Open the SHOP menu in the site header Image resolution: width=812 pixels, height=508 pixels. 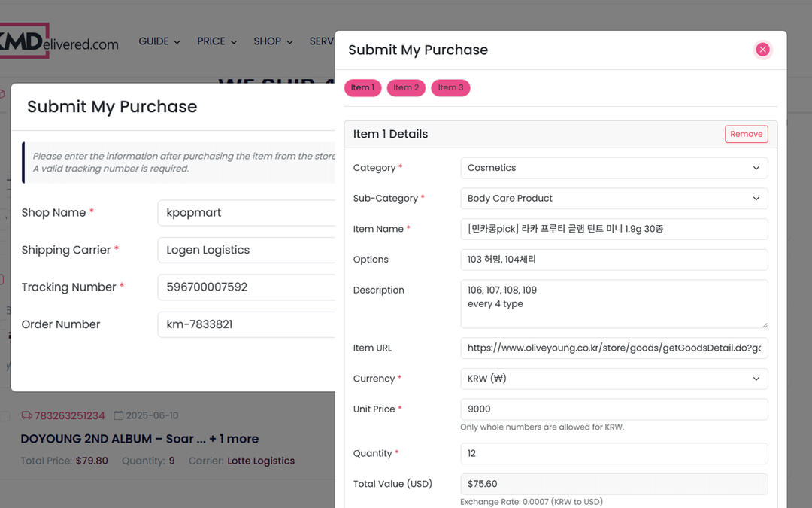tap(273, 41)
